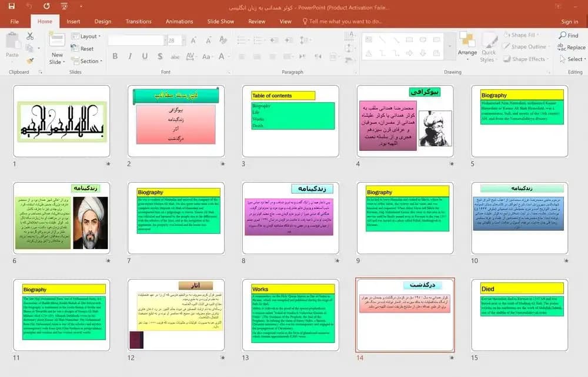Open the File menu

(15, 21)
